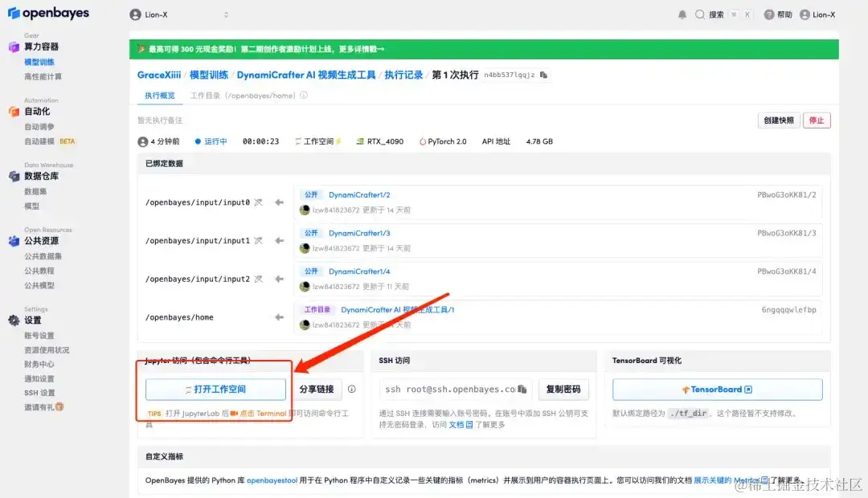Screen dimensions: 868x498
Task: Click the 工作空间 status label
Action: (317, 141)
